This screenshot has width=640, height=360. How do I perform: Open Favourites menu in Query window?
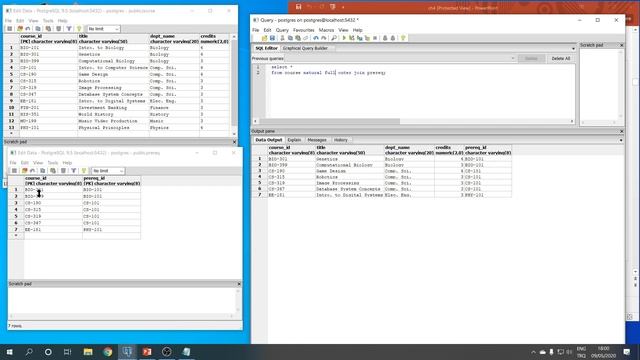pos(304,30)
